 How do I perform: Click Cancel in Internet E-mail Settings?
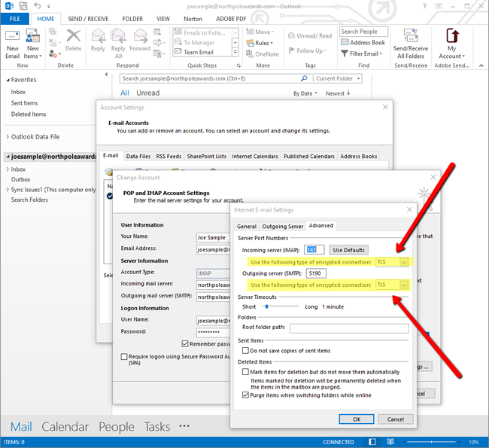point(396,419)
